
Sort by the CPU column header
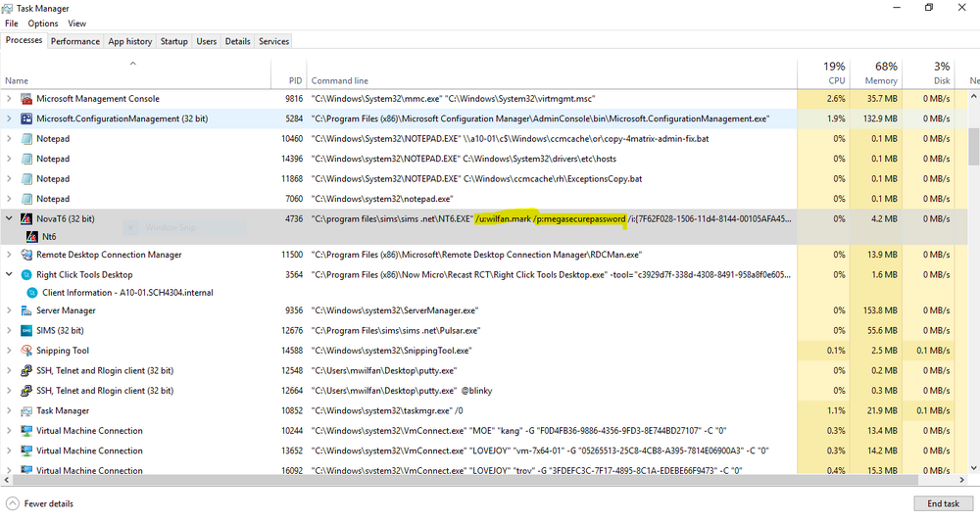[x=823, y=73]
